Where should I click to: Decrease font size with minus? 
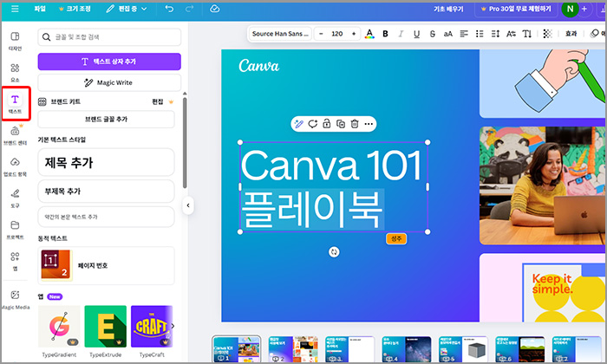321,34
